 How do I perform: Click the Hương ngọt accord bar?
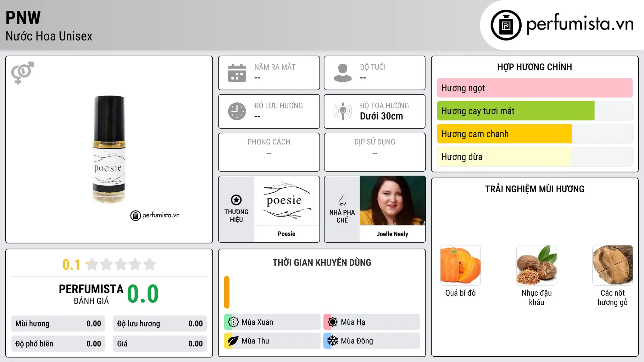click(x=535, y=88)
